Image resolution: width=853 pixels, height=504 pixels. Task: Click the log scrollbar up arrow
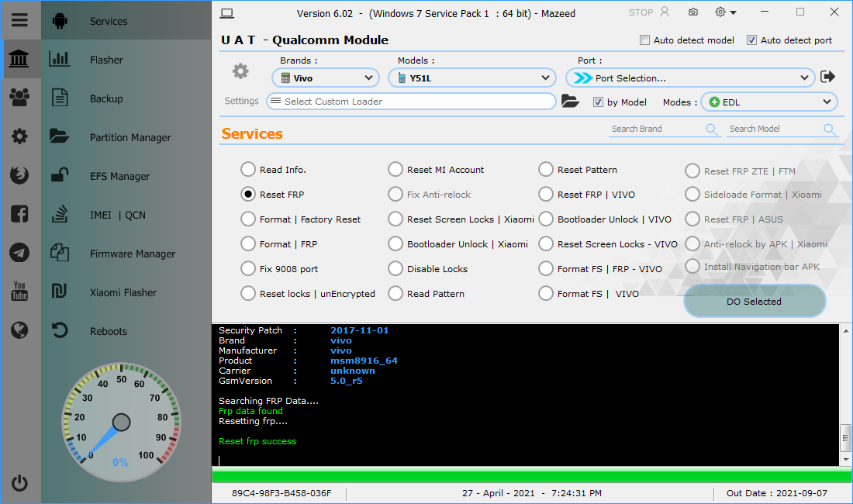point(845,330)
